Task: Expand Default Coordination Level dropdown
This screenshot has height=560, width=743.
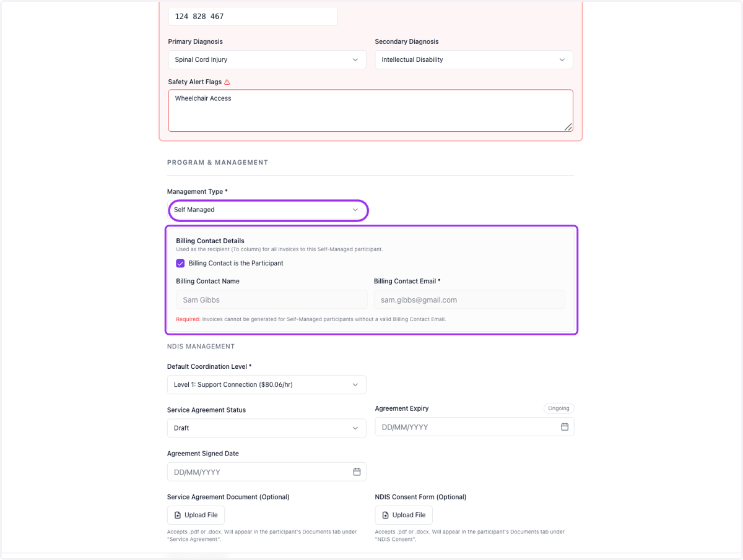Action: [266, 384]
